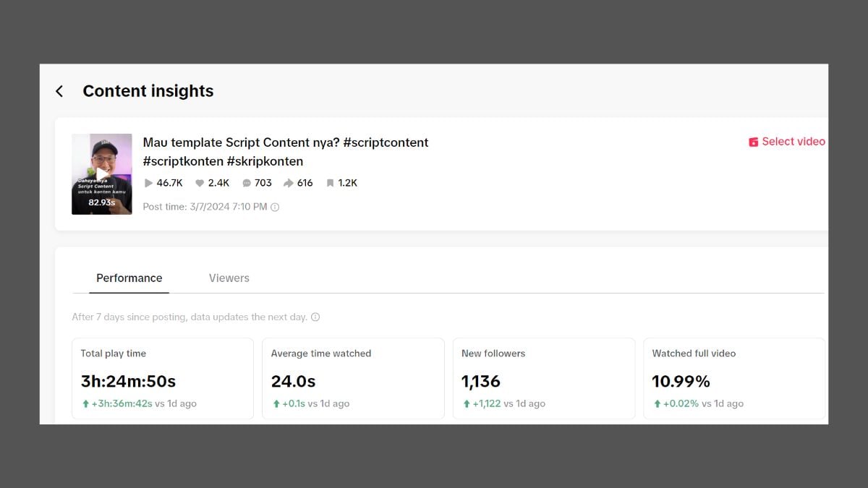
Task: Select the New followers metric card
Action: coord(544,378)
